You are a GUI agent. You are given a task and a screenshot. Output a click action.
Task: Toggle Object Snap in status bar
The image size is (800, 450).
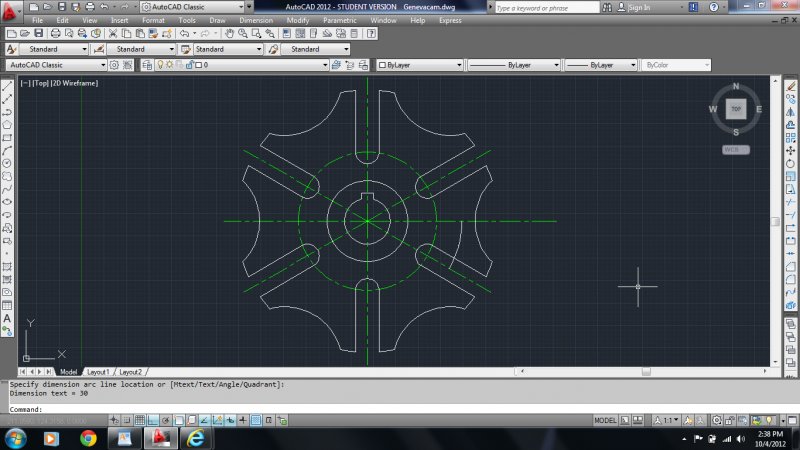coord(179,420)
